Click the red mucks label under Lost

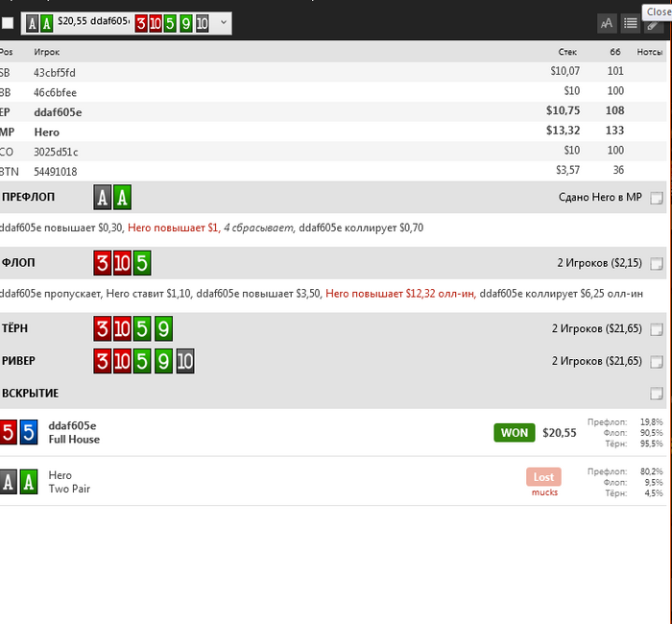(x=544, y=492)
